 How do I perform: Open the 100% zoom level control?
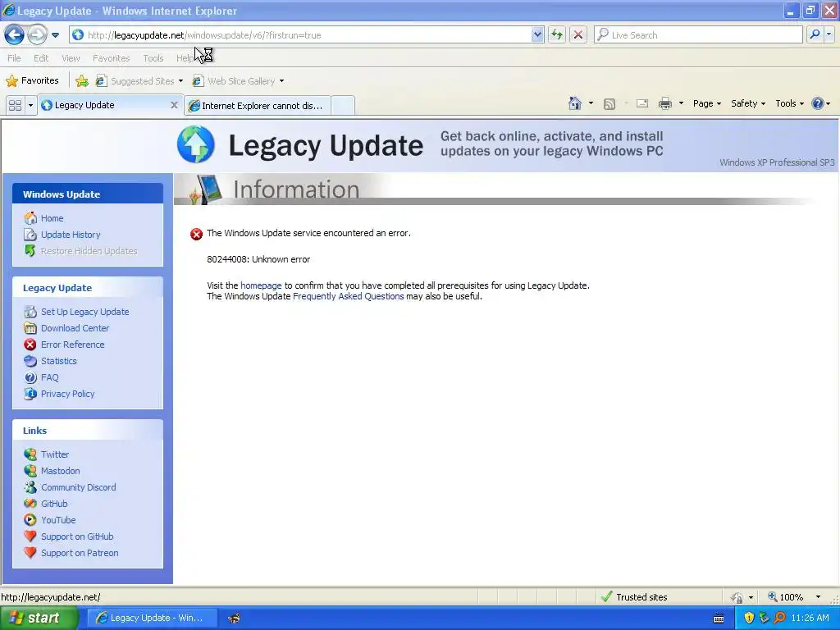pos(794,597)
